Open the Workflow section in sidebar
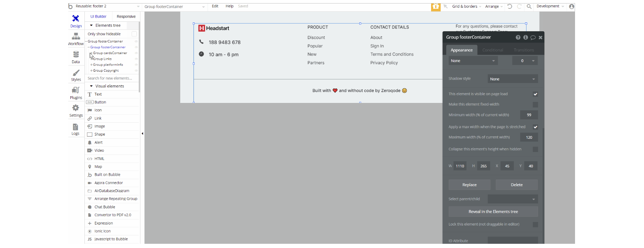The image size is (644, 248). click(76, 39)
